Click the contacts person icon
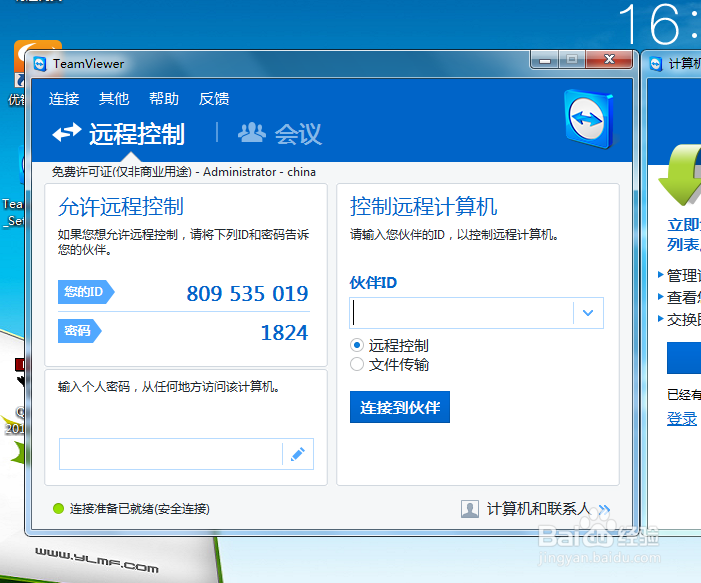Screen dimensions: 701x583 pyautogui.click(x=470, y=509)
